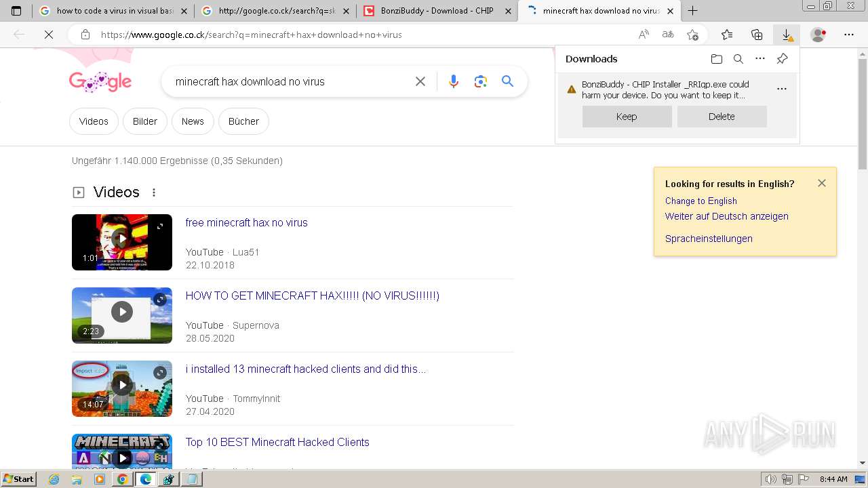
Task: View site information lock icon
Action: click(x=85, y=35)
